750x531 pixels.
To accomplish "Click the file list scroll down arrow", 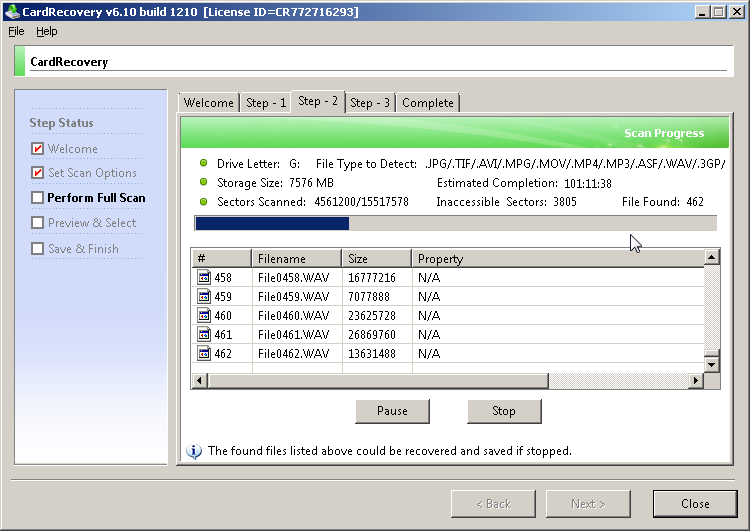I will (712, 365).
